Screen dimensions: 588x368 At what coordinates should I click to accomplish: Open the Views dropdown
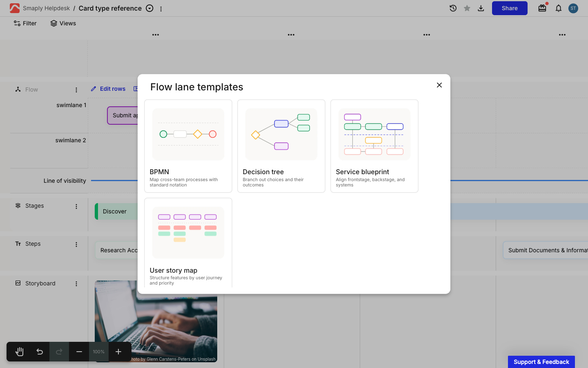tap(63, 23)
